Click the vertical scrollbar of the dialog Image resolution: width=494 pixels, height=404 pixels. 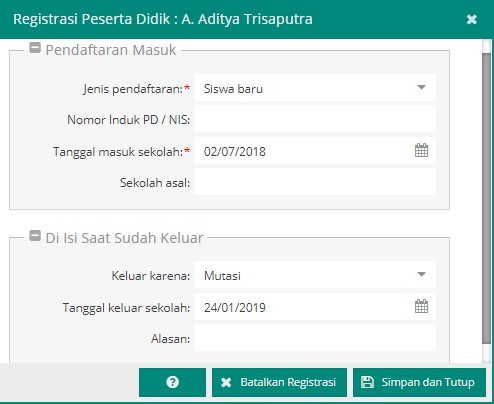tap(486, 197)
